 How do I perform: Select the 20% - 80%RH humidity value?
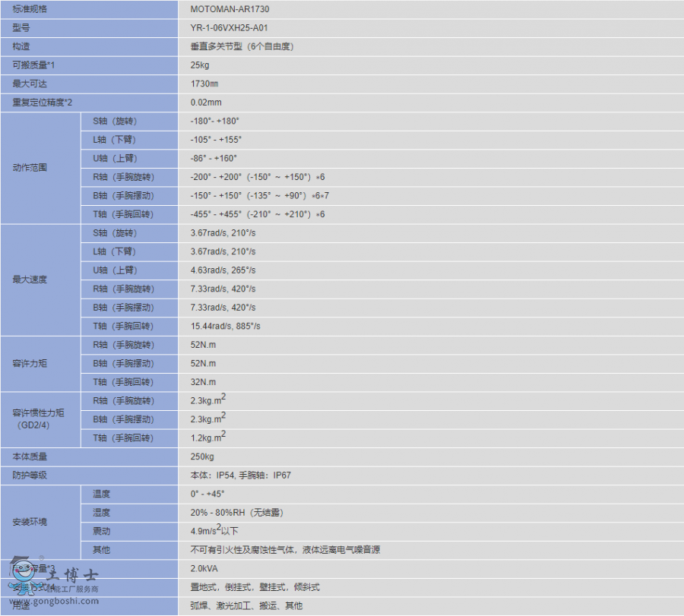pyautogui.click(x=237, y=513)
